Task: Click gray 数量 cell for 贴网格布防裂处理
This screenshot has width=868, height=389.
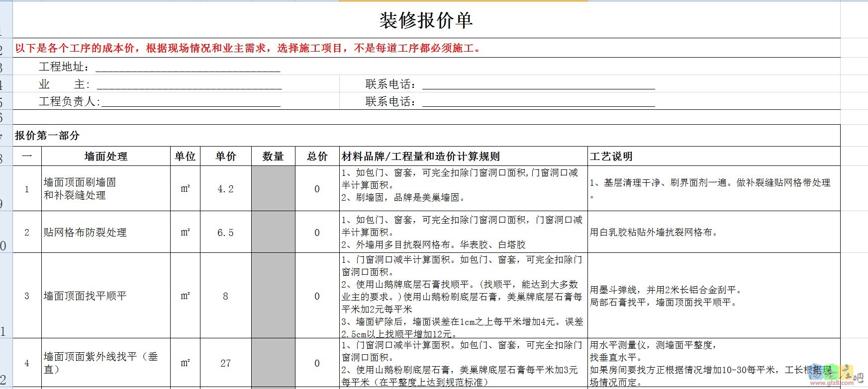Action: [x=273, y=232]
